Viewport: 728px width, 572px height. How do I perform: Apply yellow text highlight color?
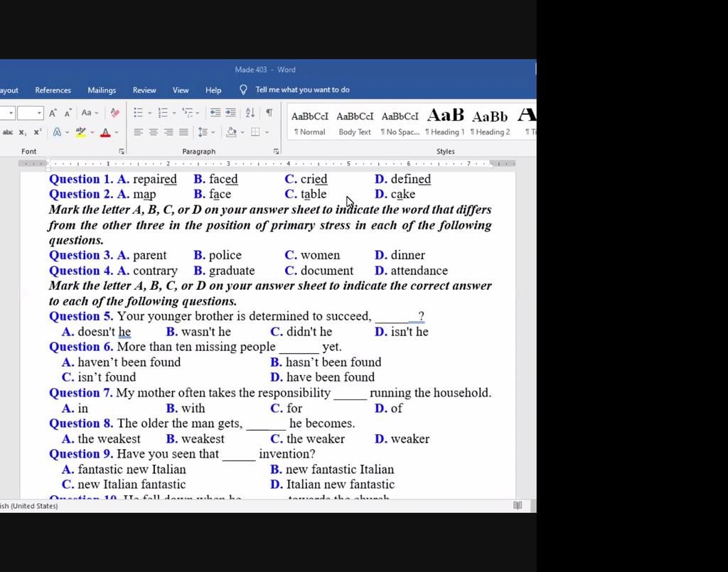(x=81, y=132)
